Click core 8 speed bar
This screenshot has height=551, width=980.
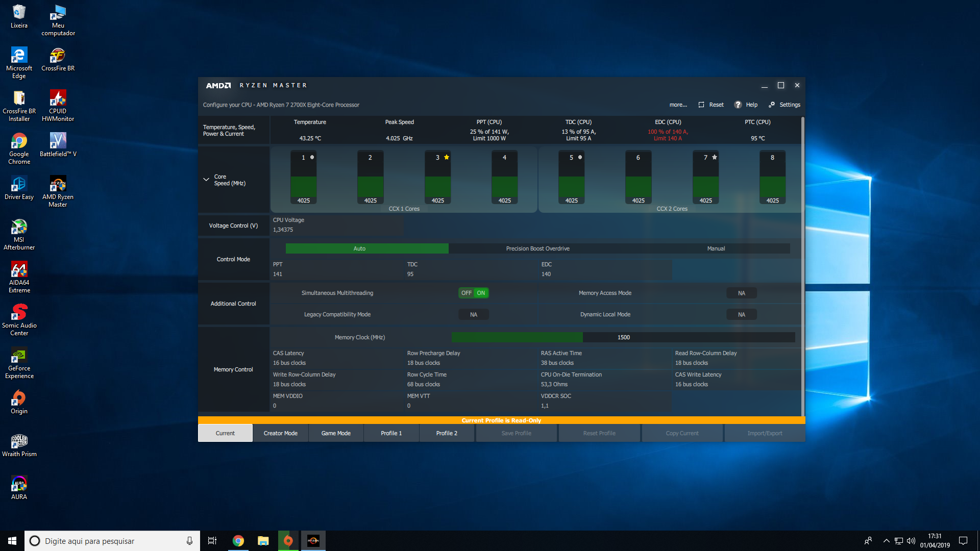(772, 177)
